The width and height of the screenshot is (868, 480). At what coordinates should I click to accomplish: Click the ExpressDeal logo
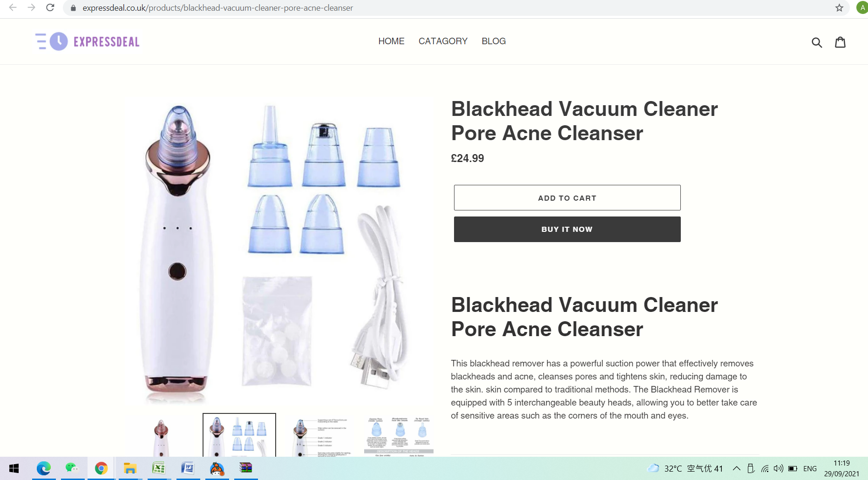coord(88,41)
